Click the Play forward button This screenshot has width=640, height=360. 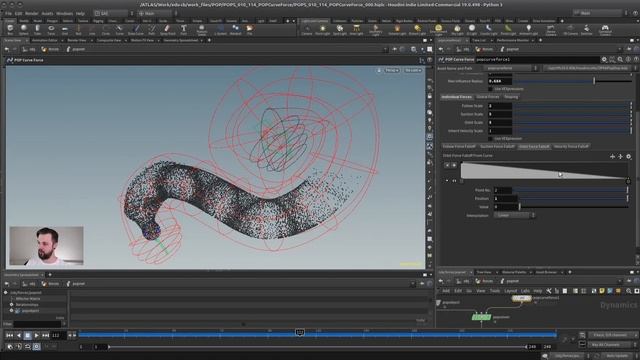pos(36,335)
